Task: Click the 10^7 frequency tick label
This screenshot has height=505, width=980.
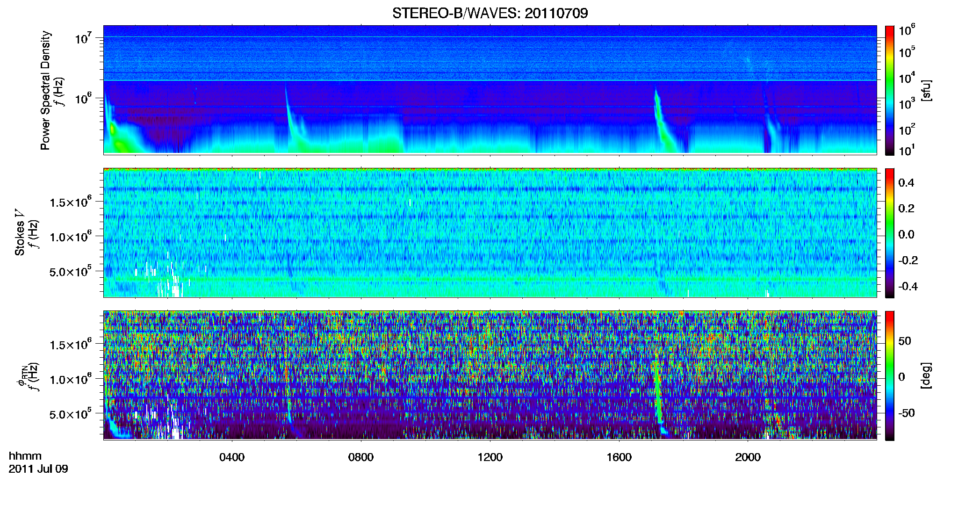Action: pyautogui.click(x=84, y=38)
